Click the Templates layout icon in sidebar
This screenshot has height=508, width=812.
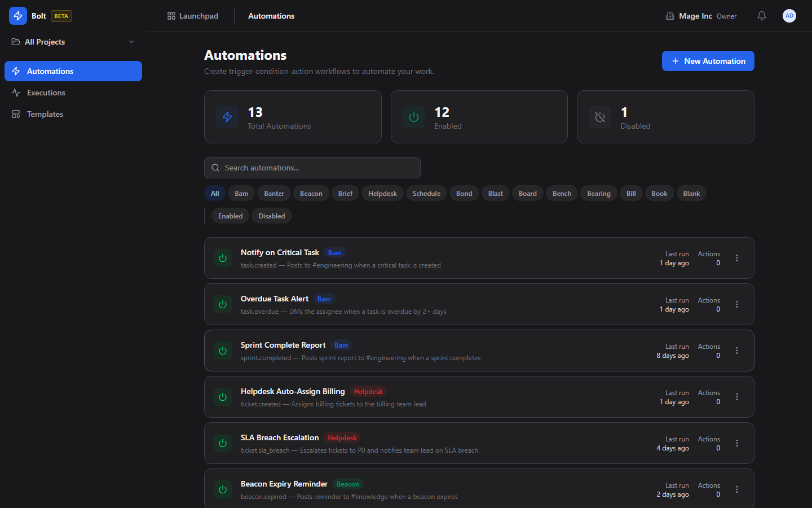click(x=16, y=114)
